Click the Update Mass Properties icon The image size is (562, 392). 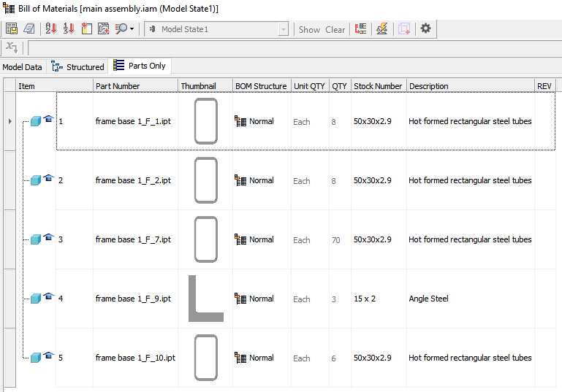tap(382, 28)
